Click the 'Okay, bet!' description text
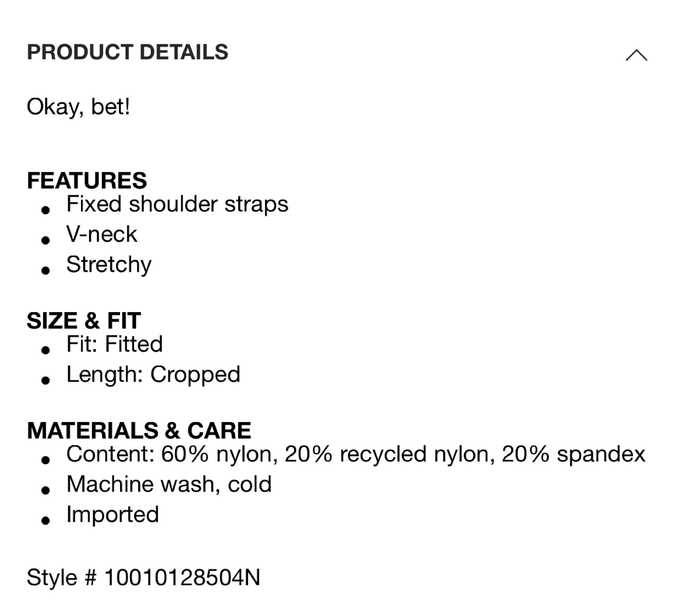Screen dimensions: 683x616 tap(78, 107)
